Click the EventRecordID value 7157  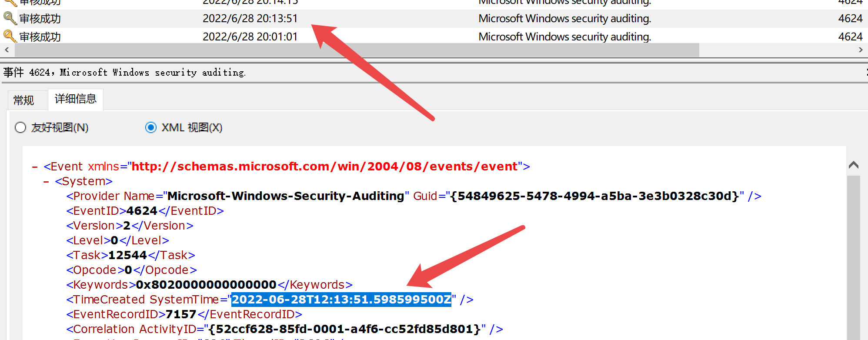181,314
